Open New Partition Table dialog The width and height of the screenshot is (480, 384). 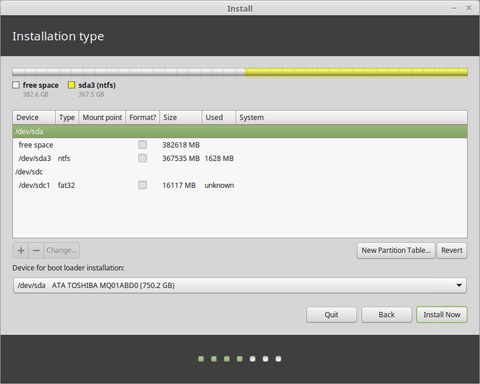[396, 250]
